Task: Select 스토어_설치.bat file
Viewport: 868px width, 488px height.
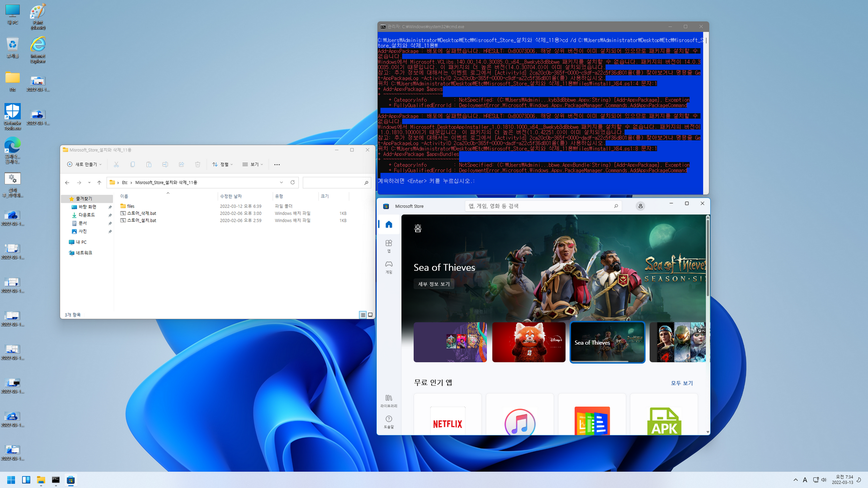Action: tap(141, 221)
